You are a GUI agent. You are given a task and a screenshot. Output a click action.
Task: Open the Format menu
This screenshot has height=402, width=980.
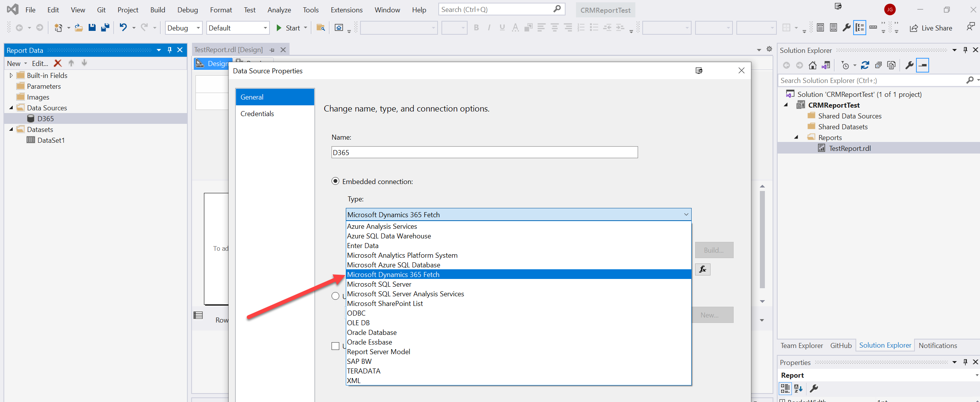(x=221, y=10)
